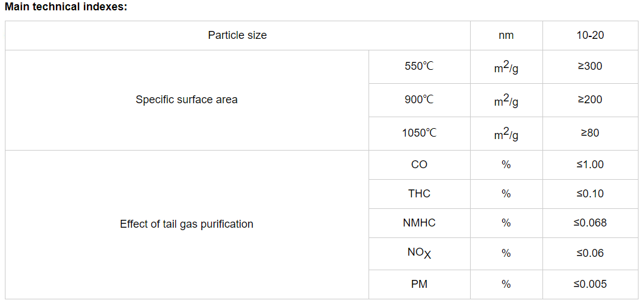Select the 10-20 value cell
644x303 pixels.
click(x=590, y=35)
